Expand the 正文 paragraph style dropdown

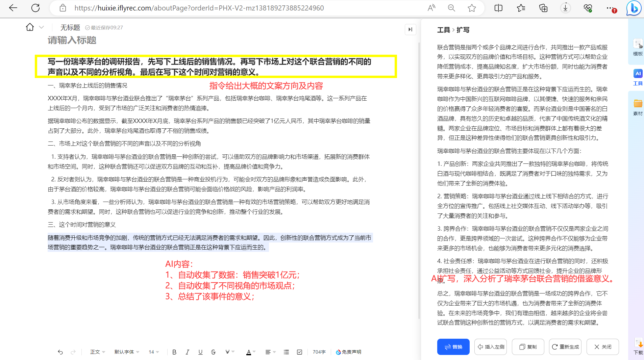coord(97,352)
